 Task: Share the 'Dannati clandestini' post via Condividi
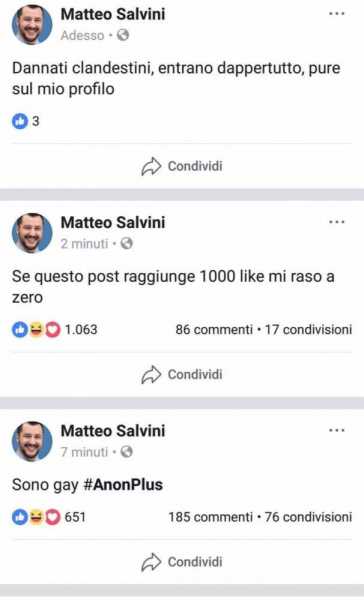click(x=182, y=166)
